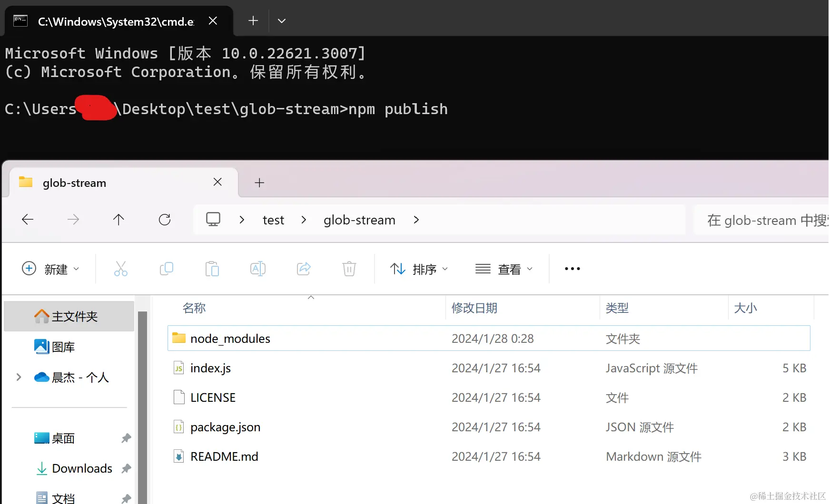Refresh the glob-stream folder view

coord(165,219)
